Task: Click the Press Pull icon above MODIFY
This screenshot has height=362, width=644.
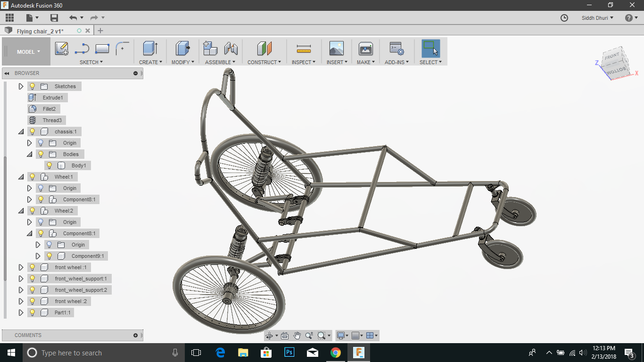Action: [182, 49]
